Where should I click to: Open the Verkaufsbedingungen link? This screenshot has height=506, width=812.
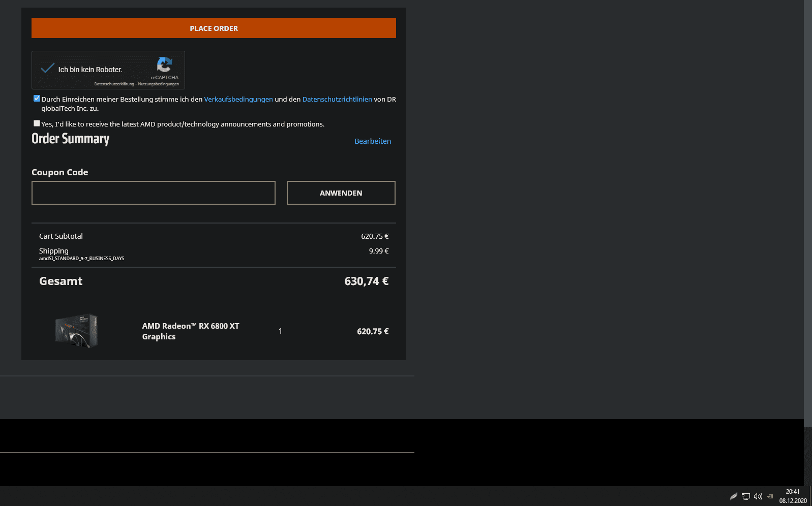238,99
